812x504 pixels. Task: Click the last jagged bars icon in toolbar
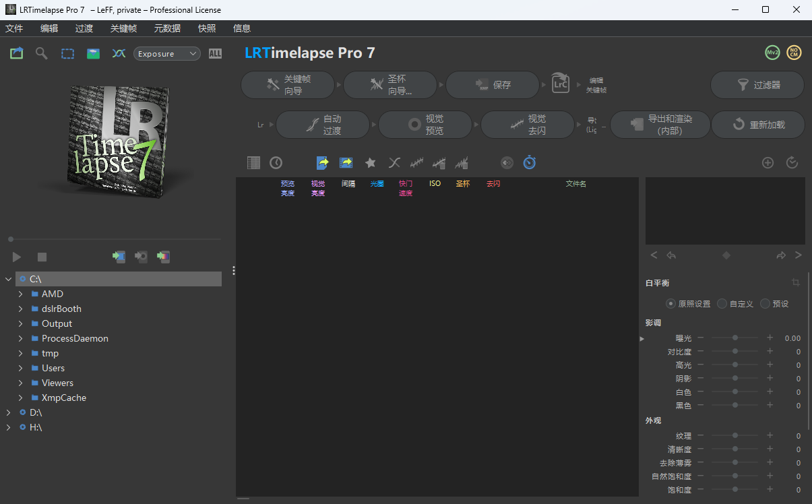tap(462, 162)
